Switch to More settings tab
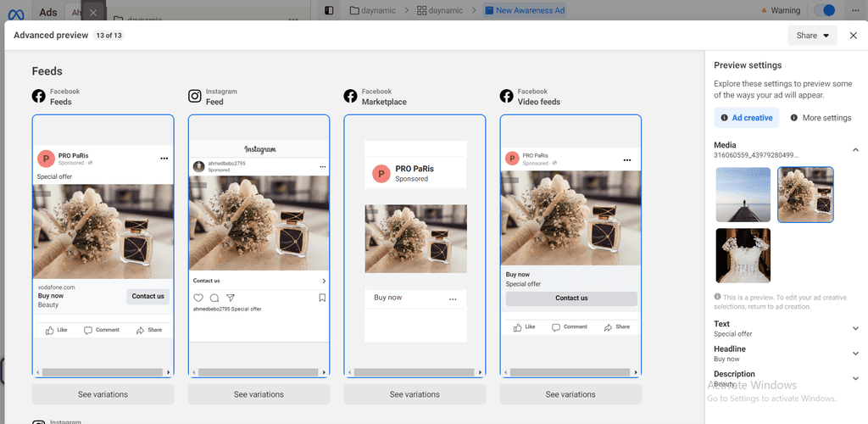 (821, 118)
